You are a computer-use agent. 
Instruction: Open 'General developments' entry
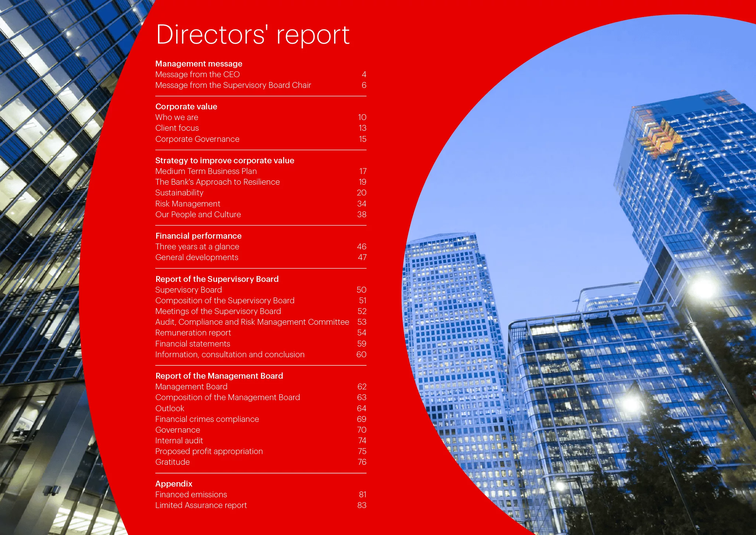pos(261,258)
